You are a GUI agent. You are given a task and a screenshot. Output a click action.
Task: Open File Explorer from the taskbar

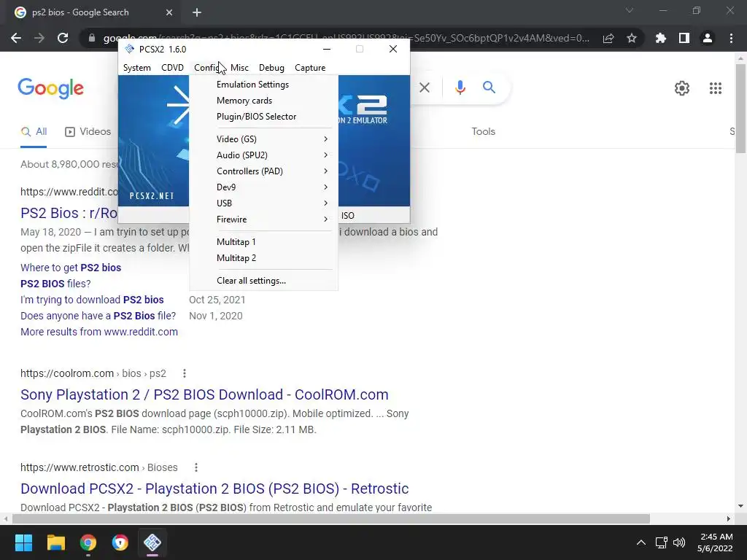click(x=55, y=542)
